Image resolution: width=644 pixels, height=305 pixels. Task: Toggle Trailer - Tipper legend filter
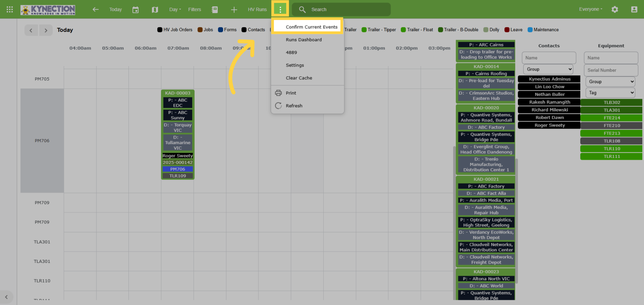click(379, 30)
